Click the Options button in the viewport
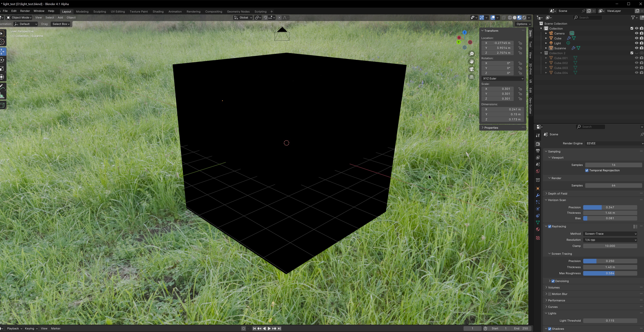The height and width of the screenshot is (332, 644). (x=522, y=24)
